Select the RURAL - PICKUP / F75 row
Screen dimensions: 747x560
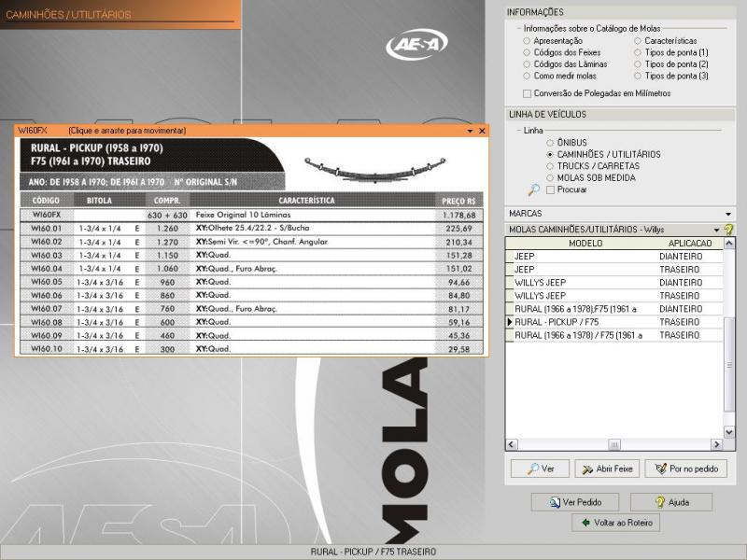coord(614,322)
